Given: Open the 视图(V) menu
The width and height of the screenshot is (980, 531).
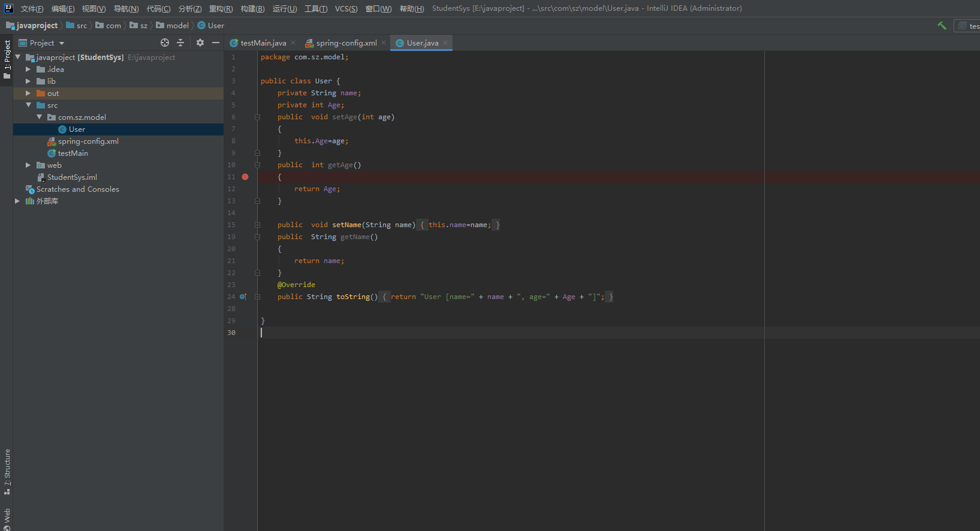Looking at the screenshot, I should (x=94, y=8).
